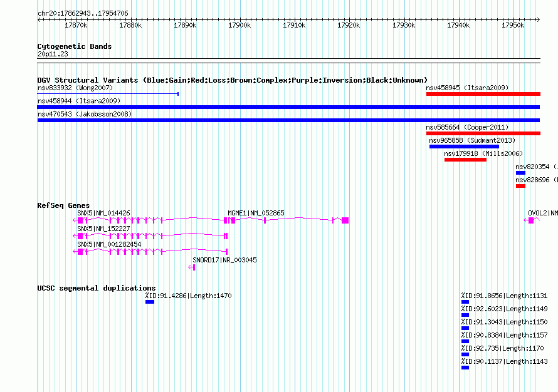This screenshot has width=558, height=392.
Task: Click the SNX5|NM_001282454 transcript label
Action: pos(109,244)
